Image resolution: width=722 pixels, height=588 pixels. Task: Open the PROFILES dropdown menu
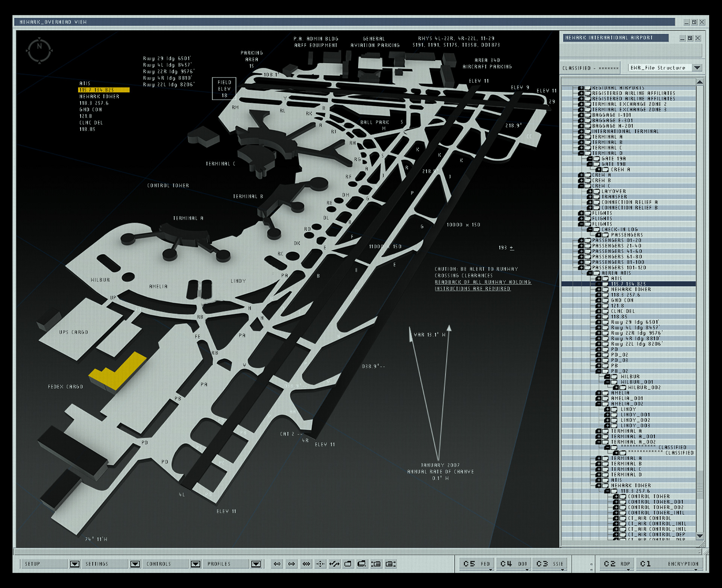click(x=256, y=564)
